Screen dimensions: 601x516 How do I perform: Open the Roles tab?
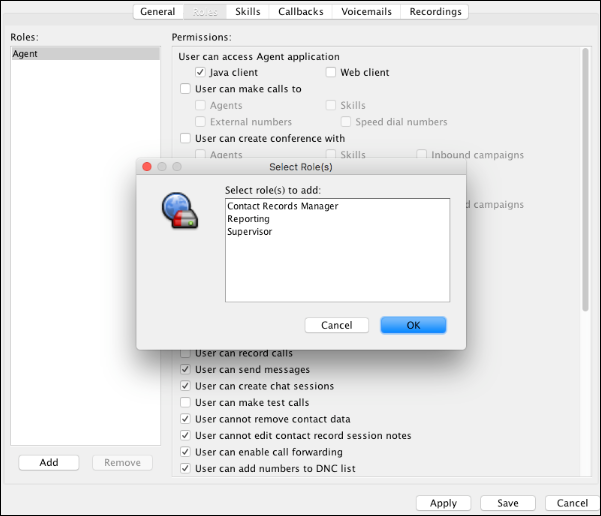click(205, 12)
